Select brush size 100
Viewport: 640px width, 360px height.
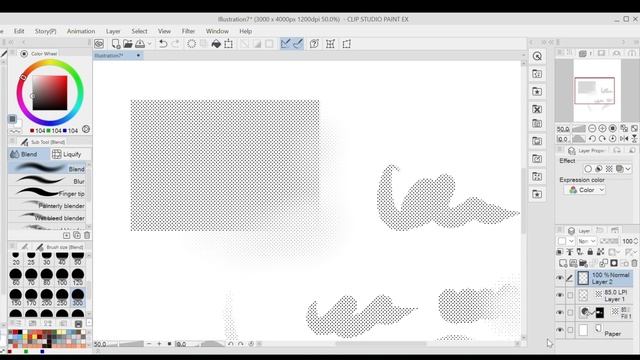tap(62, 277)
